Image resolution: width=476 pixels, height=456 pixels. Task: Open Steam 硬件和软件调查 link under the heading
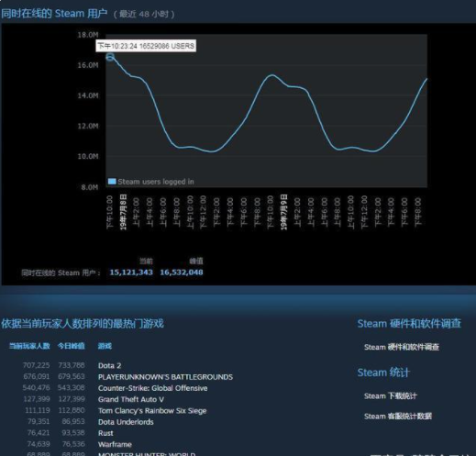coord(402,347)
